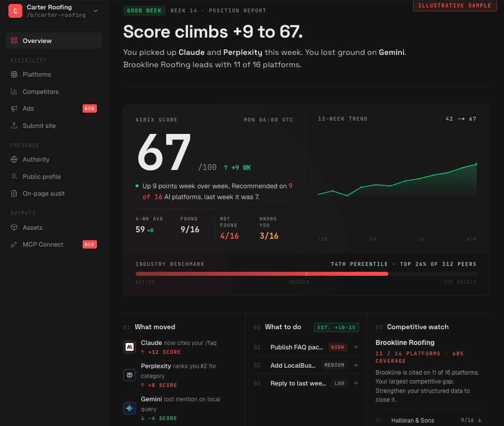Click the Assets cube icon
This screenshot has height=426, width=504.
[14, 227]
